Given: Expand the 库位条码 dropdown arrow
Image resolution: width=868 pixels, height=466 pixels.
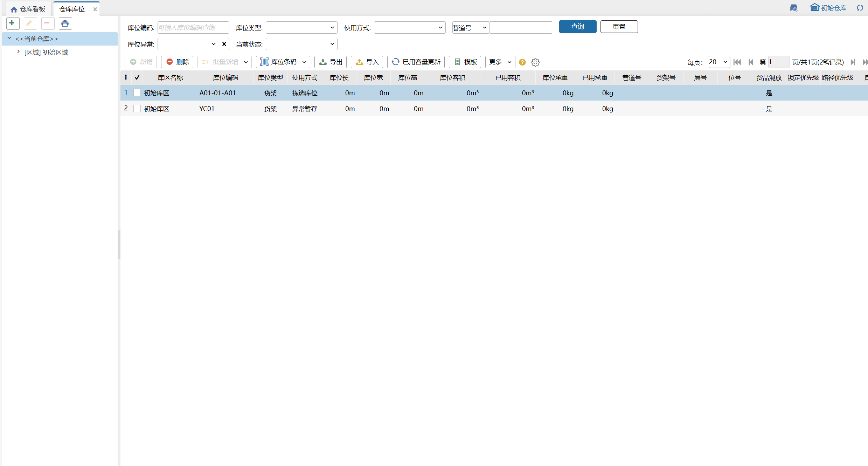Looking at the screenshot, I should pos(304,62).
